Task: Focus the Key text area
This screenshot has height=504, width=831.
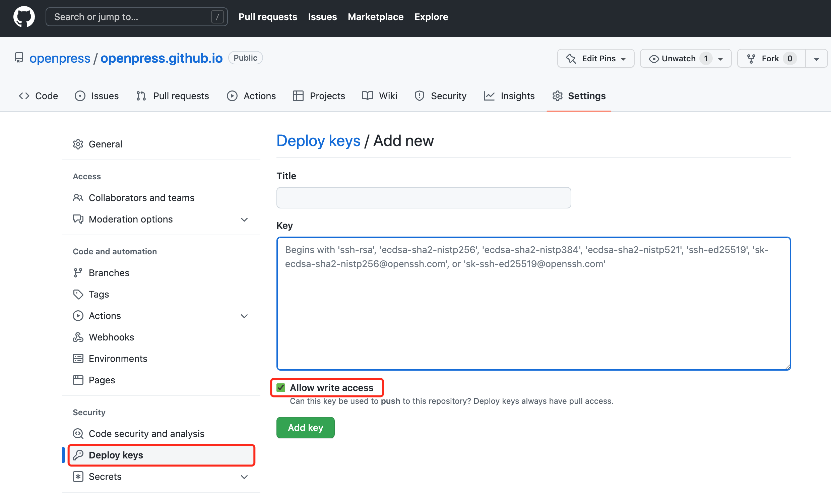Action: (533, 304)
